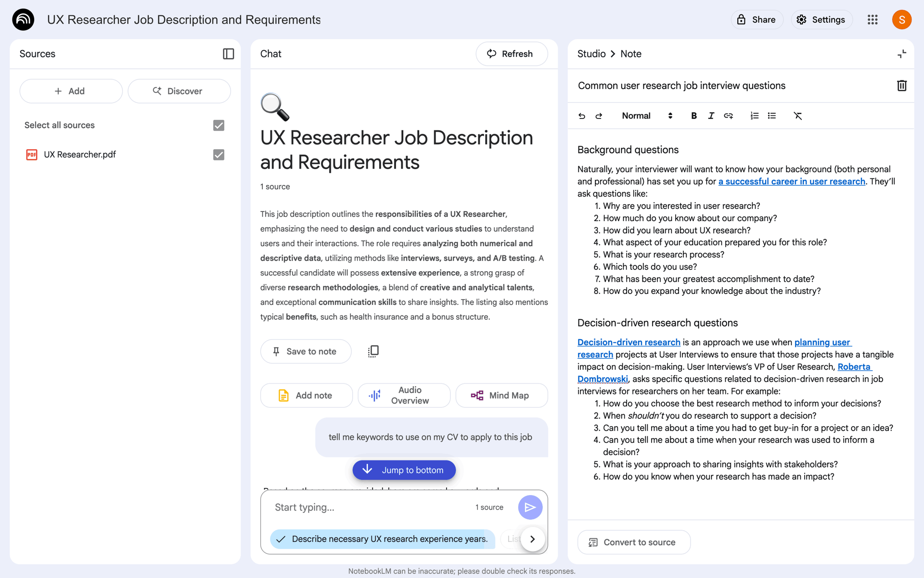
Task: Open the user account avatar
Action: point(901,20)
